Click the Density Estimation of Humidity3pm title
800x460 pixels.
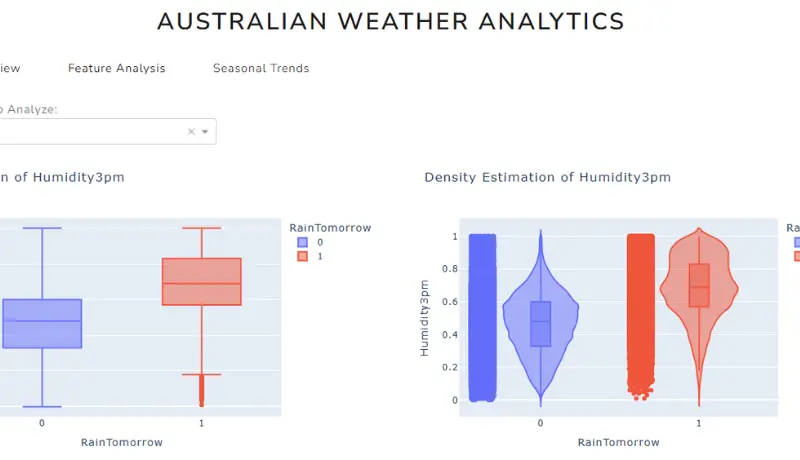(x=547, y=177)
